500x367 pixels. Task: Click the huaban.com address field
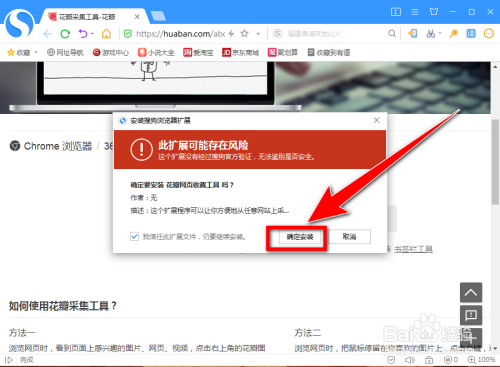click(x=180, y=34)
